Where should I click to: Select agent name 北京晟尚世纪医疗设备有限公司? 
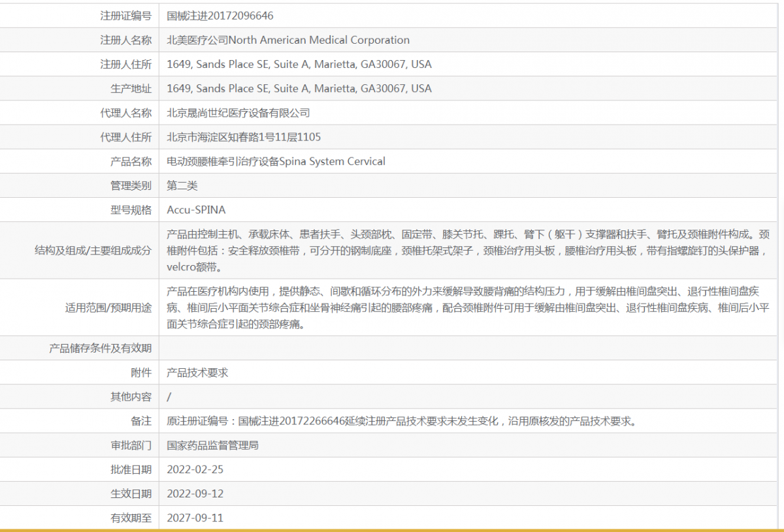tap(238, 113)
